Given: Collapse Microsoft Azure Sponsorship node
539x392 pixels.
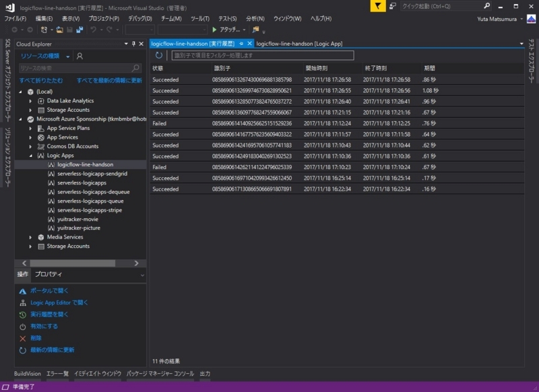Looking at the screenshot, I should 20,119.
